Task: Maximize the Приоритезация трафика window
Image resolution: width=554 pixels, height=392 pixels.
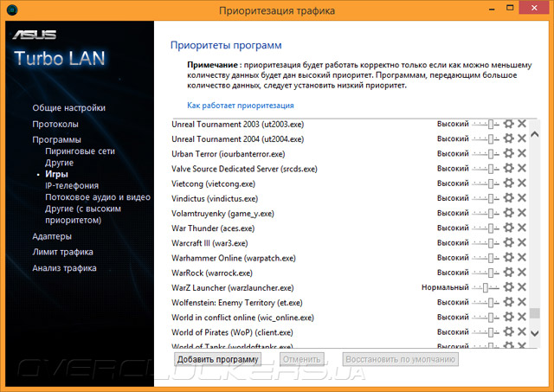Action: (x=510, y=8)
